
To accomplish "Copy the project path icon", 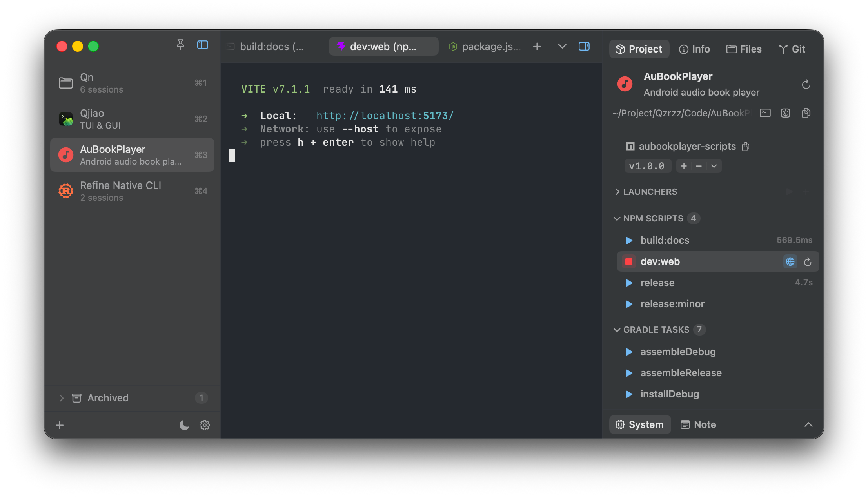I will coord(806,113).
